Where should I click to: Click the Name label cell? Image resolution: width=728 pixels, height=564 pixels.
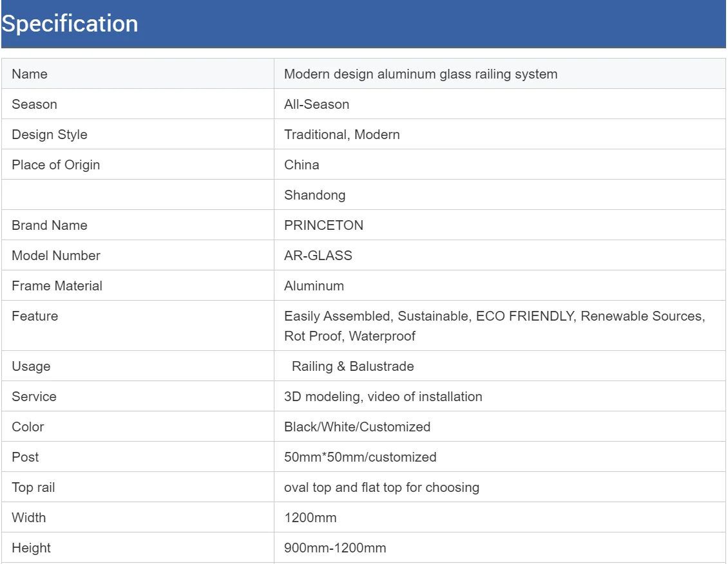(x=30, y=74)
